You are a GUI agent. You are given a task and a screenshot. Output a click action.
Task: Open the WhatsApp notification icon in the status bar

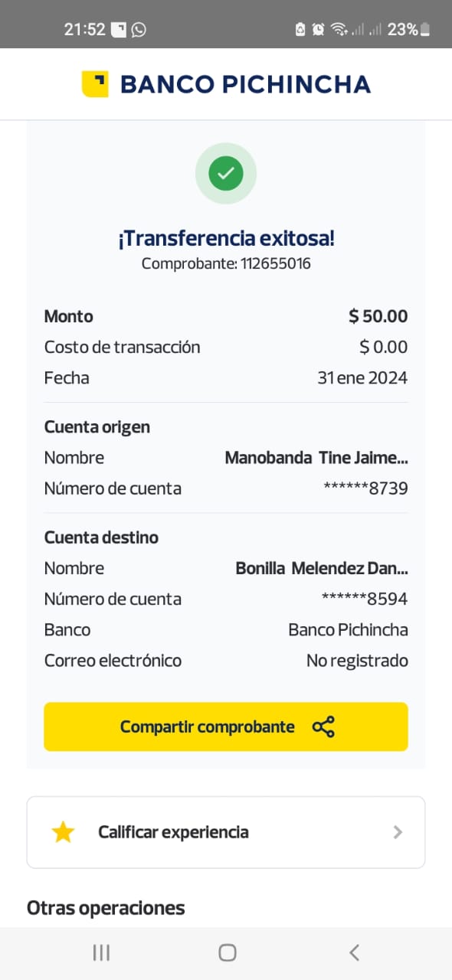click(x=139, y=30)
